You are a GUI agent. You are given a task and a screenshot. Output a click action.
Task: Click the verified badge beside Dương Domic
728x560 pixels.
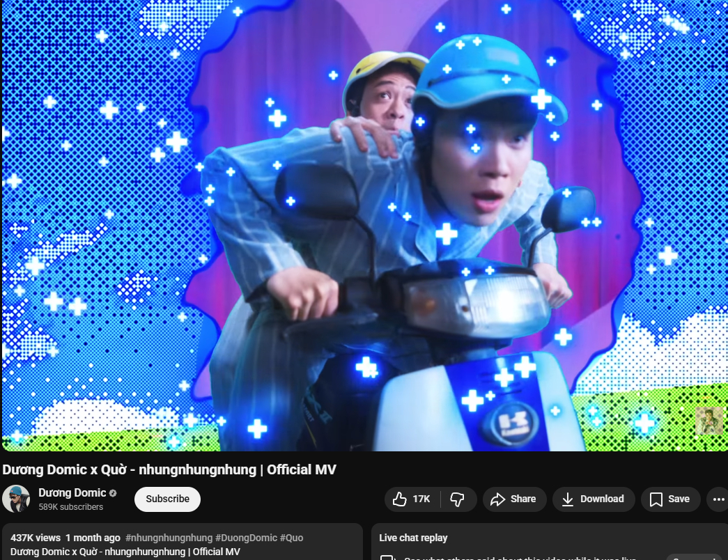(x=113, y=493)
